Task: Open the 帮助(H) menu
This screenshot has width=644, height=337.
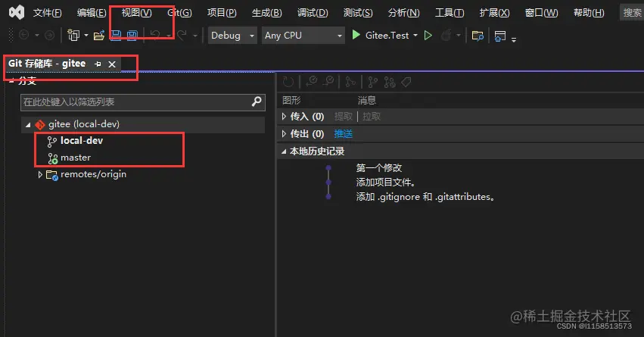Action: 589,13
